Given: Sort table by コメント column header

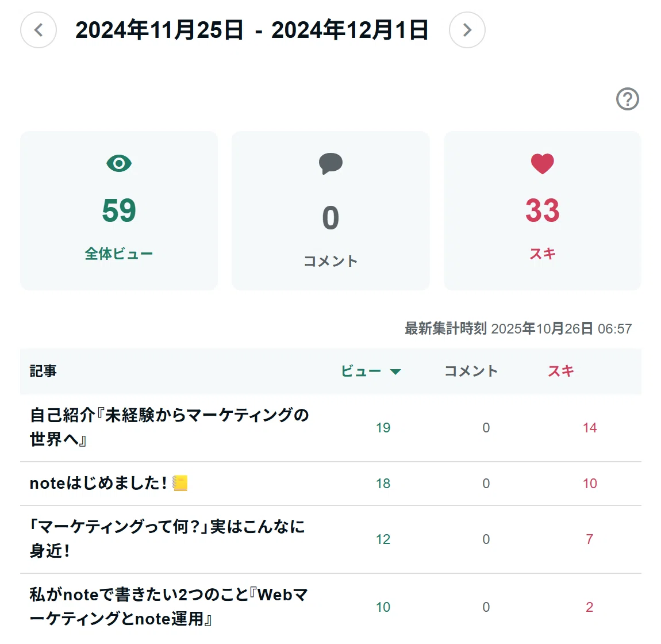Looking at the screenshot, I should (x=471, y=371).
